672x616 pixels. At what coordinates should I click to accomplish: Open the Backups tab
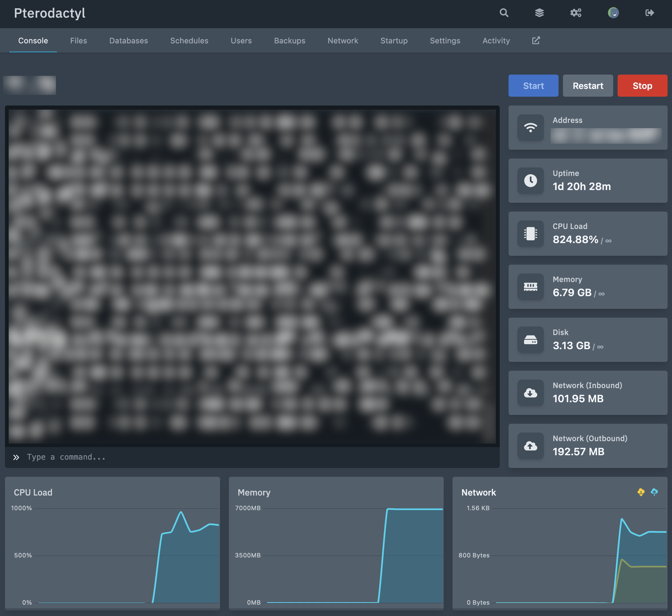tap(290, 41)
